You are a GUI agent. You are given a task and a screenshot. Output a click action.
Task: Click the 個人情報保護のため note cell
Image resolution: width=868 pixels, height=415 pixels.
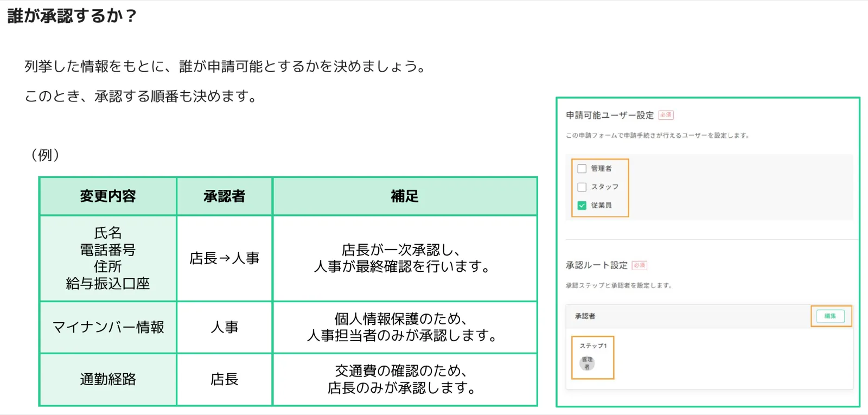tap(405, 327)
